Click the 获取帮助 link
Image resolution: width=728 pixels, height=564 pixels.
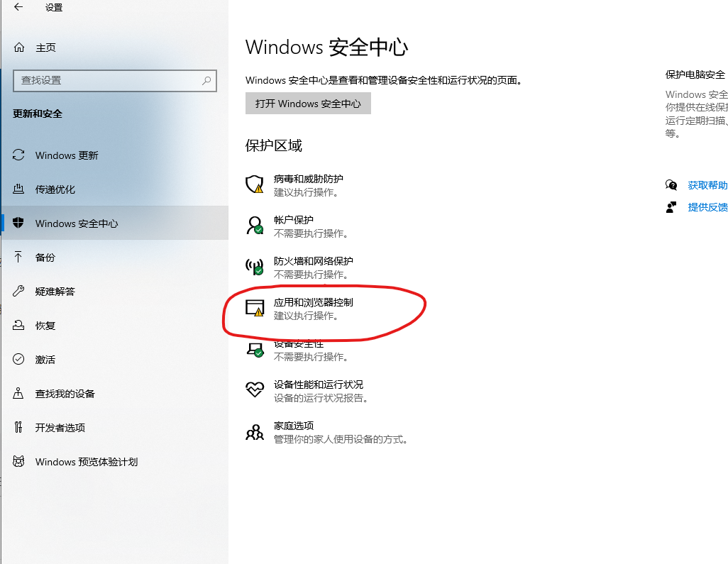point(707,185)
